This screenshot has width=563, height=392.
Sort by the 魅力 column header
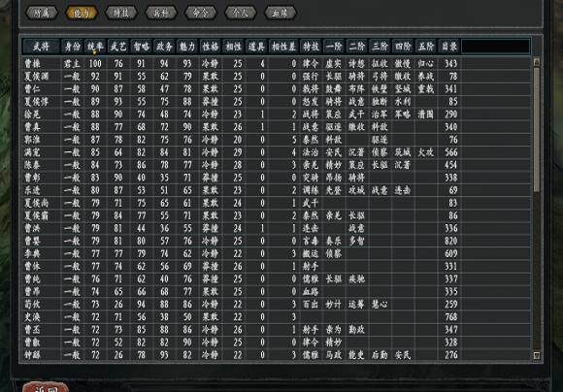[x=187, y=47]
